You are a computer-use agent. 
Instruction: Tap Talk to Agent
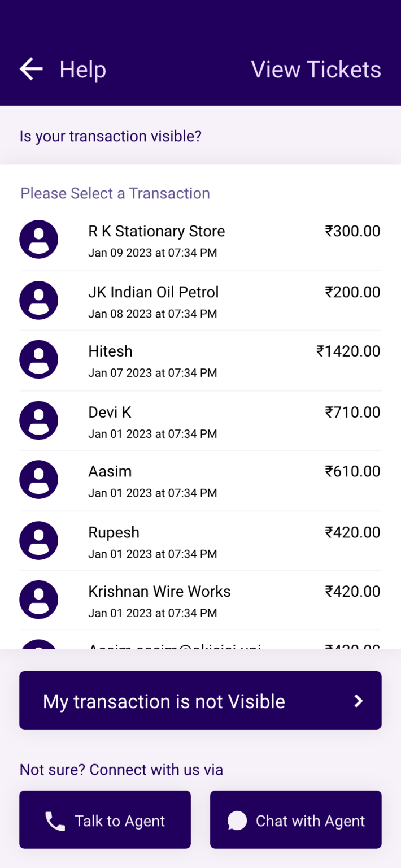point(104,819)
